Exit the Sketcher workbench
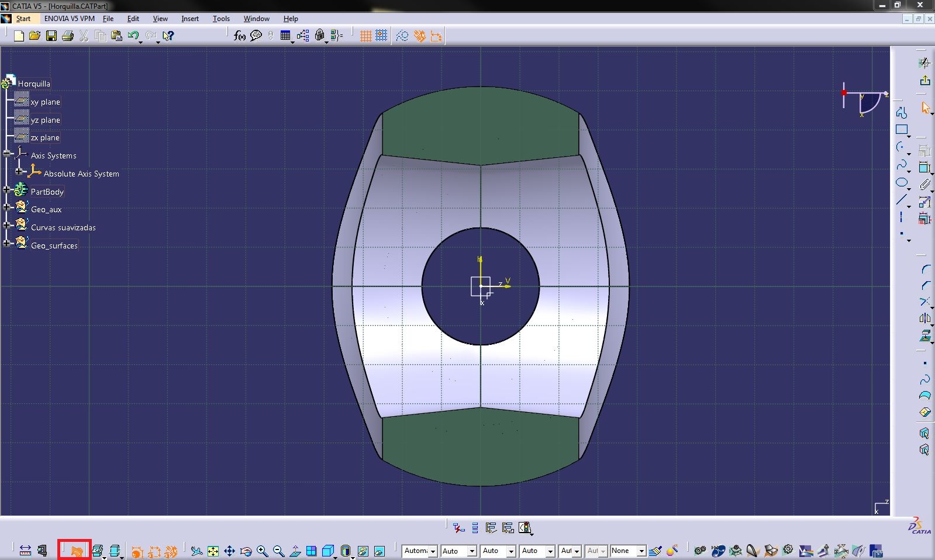The height and width of the screenshot is (560, 935). pyautogui.click(x=924, y=81)
